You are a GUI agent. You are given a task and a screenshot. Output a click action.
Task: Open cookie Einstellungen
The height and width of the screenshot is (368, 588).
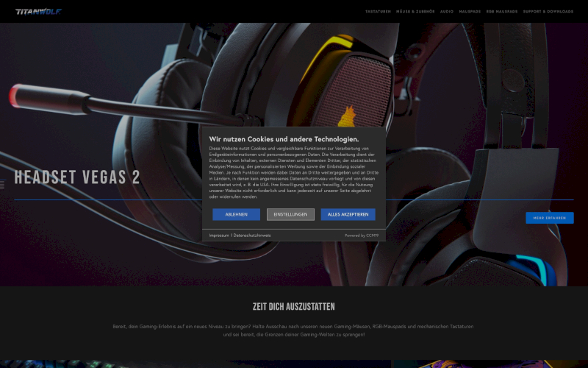coord(290,214)
